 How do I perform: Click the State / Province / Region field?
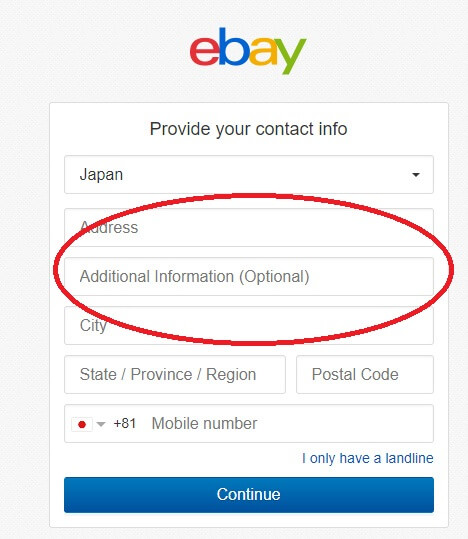click(175, 374)
